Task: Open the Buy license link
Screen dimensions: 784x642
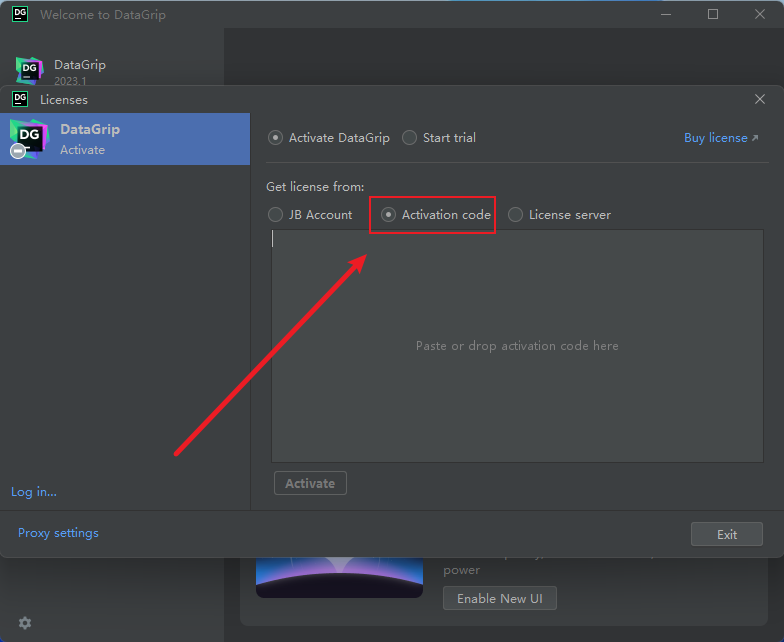Action: [x=720, y=138]
